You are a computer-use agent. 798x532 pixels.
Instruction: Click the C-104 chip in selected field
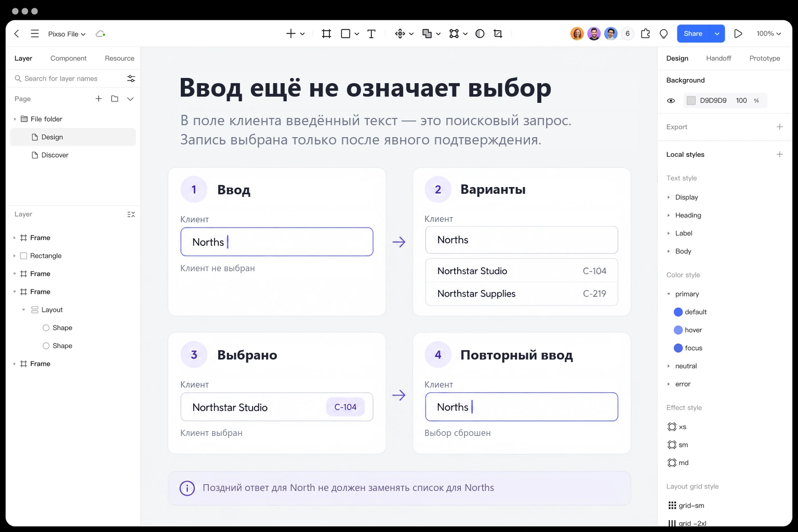click(x=345, y=407)
